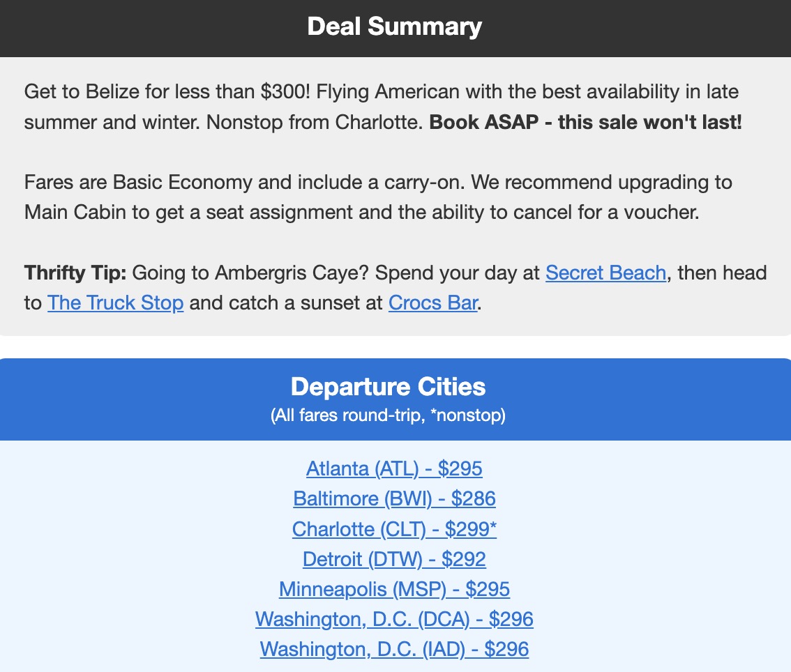Open the Baltimore (BWI) $286 deal
Image resolution: width=791 pixels, height=672 pixels.
click(x=394, y=499)
